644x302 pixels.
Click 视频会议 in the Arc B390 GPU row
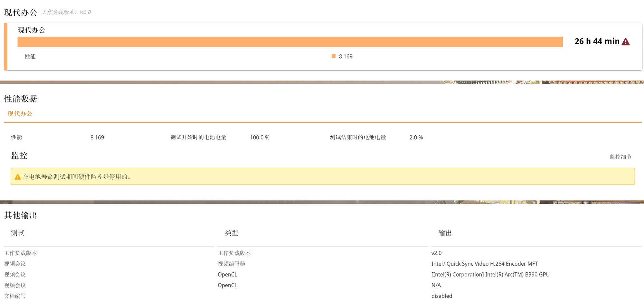tap(15, 274)
